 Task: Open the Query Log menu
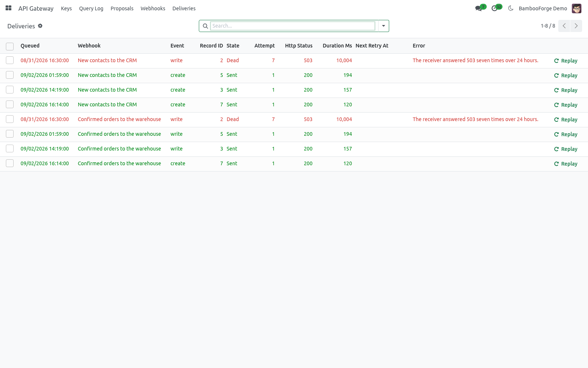[x=91, y=8]
